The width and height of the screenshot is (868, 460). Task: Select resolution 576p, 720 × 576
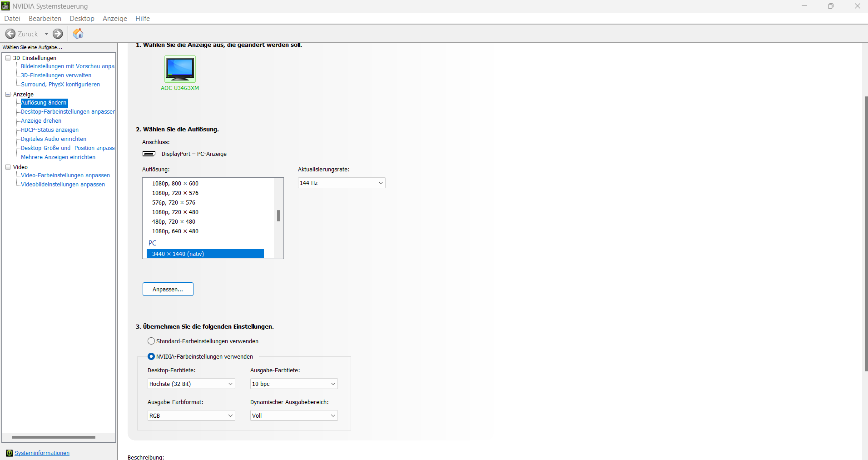(174, 203)
